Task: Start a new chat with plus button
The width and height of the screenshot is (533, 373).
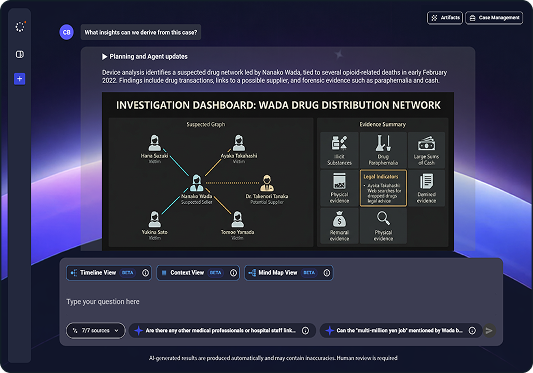Action: point(19,79)
